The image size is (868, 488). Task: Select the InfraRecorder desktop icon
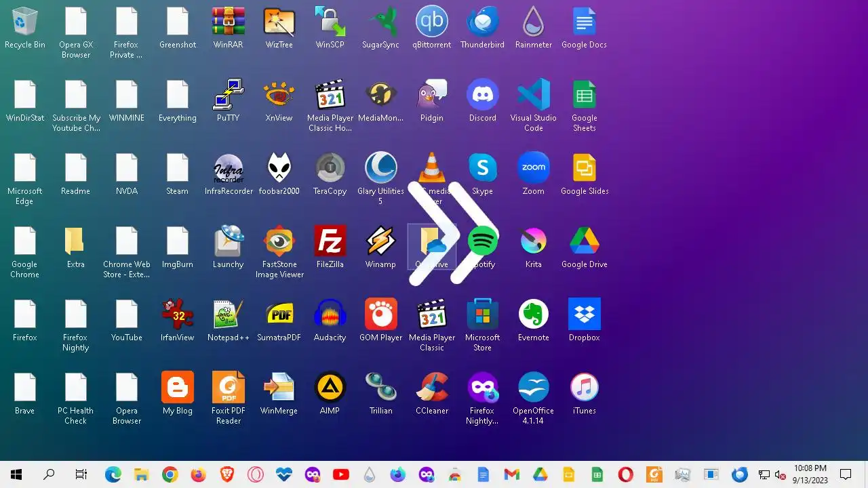(228, 174)
